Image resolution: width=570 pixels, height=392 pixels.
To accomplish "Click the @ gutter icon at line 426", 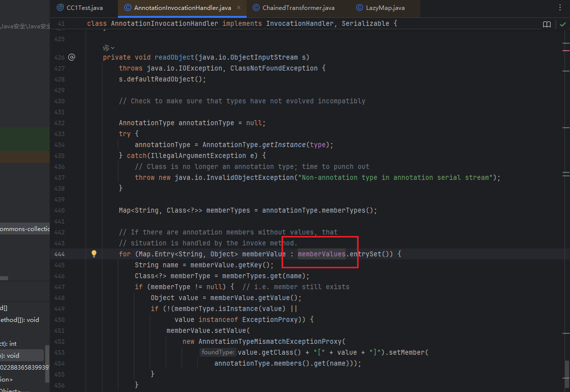I will coord(72,57).
